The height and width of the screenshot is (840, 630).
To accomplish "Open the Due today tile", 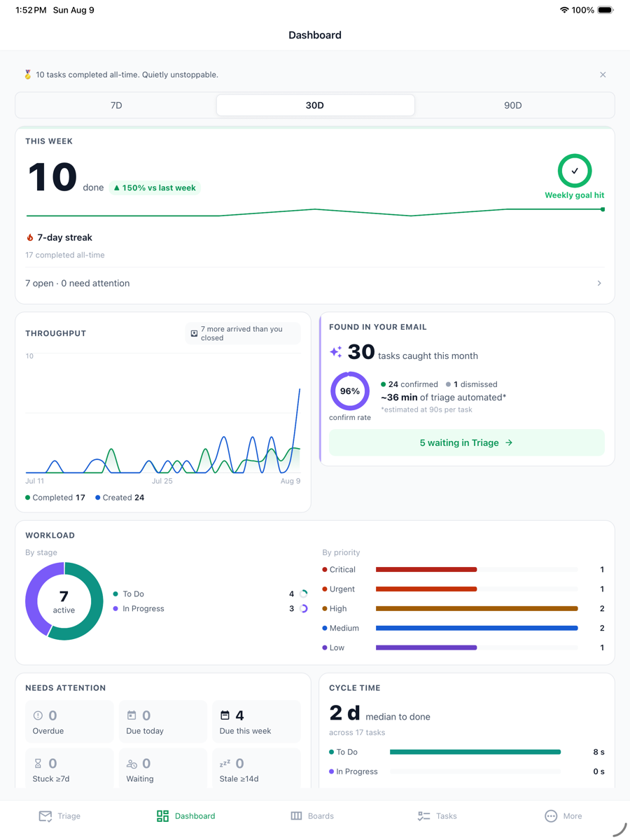I will pyautogui.click(x=163, y=722).
